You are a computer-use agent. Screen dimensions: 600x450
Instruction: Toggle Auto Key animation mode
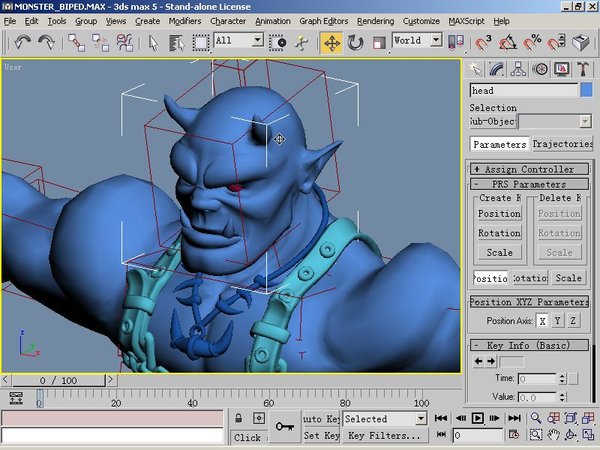[321, 419]
